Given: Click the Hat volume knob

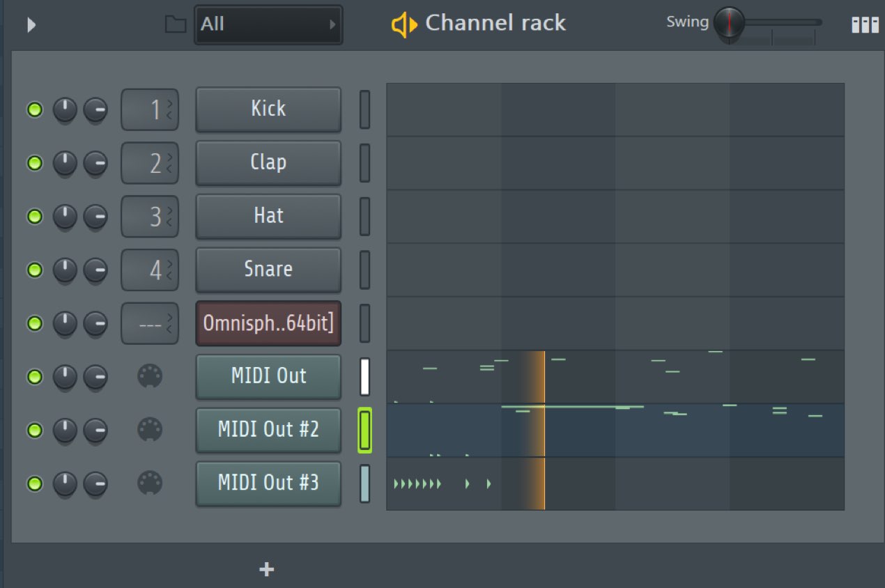Looking at the screenshot, I should 95,217.
